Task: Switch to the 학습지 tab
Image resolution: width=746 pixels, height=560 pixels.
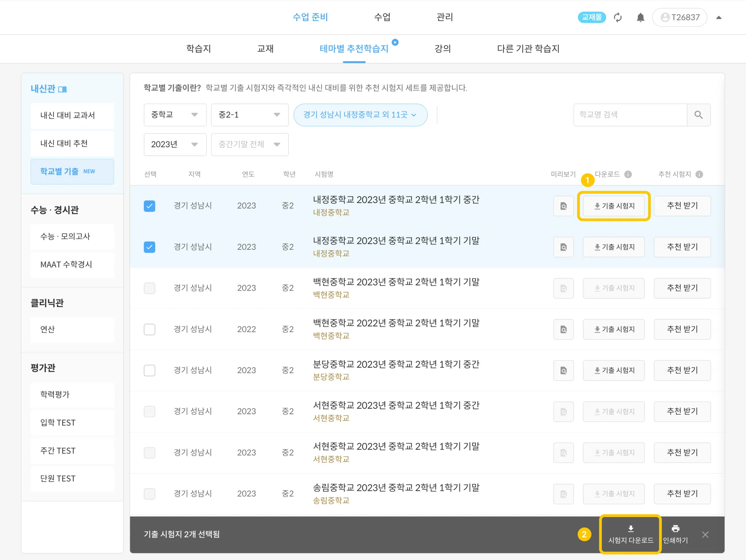Action: [199, 49]
